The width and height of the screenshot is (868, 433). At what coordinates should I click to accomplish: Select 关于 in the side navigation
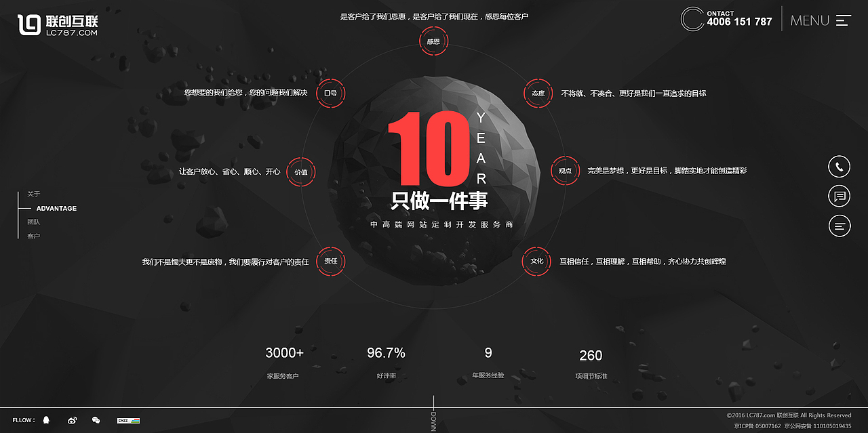point(33,194)
